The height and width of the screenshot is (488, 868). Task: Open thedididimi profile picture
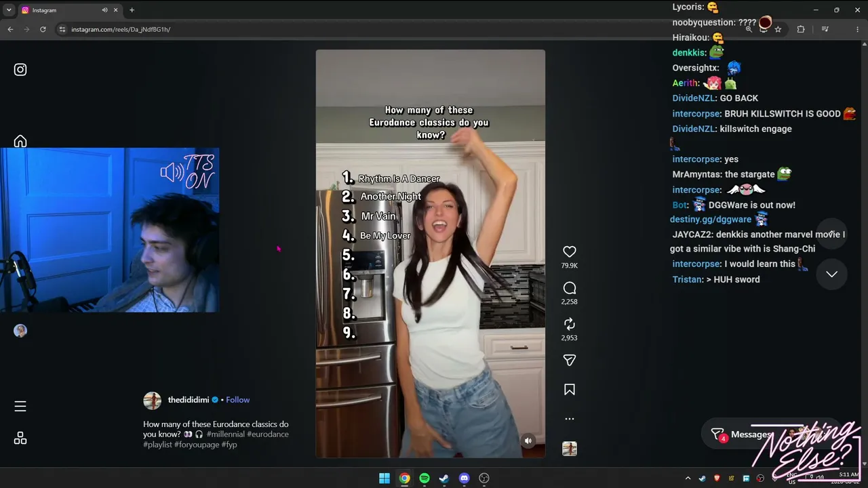point(152,400)
